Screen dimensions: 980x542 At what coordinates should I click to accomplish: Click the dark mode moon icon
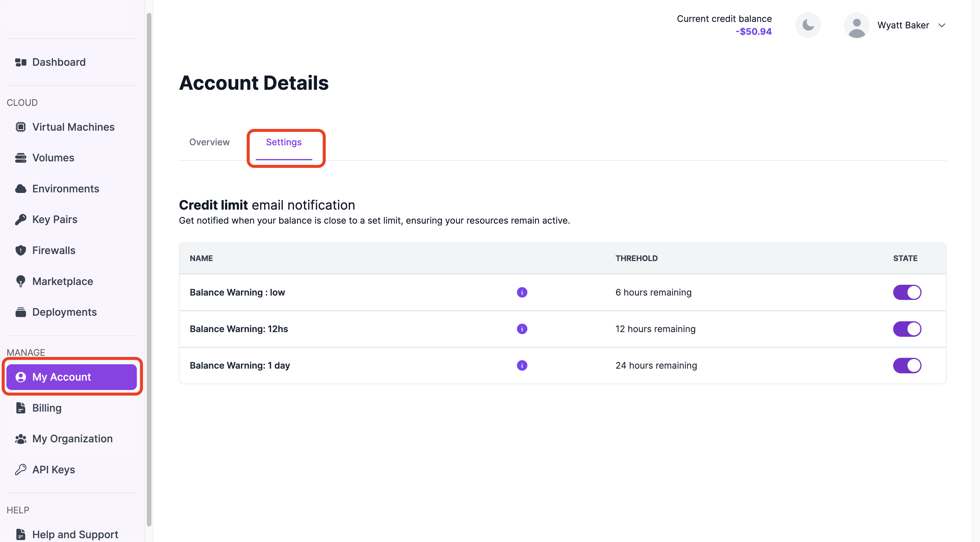tap(808, 25)
